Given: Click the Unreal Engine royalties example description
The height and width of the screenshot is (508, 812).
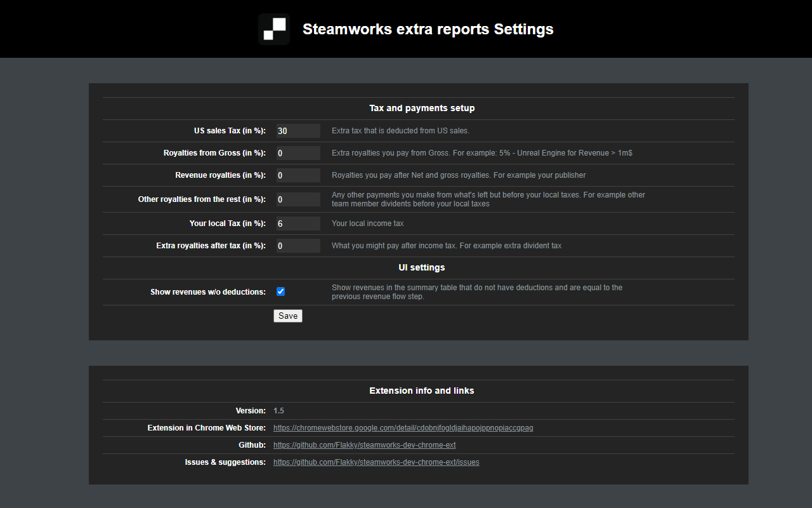Looking at the screenshot, I should (x=481, y=153).
